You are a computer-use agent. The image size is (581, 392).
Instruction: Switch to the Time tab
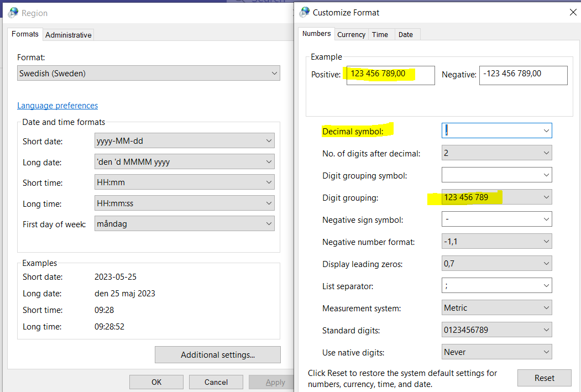(380, 34)
